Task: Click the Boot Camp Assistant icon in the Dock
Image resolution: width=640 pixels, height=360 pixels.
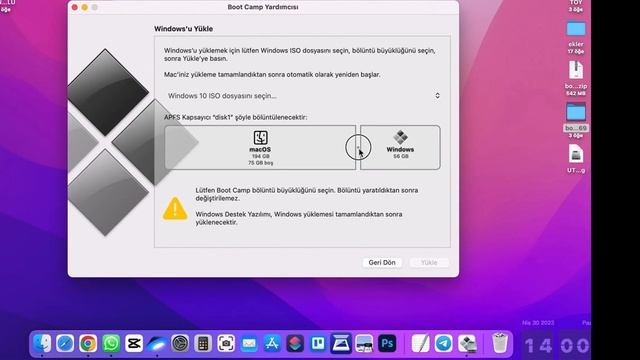Action: click(x=467, y=343)
